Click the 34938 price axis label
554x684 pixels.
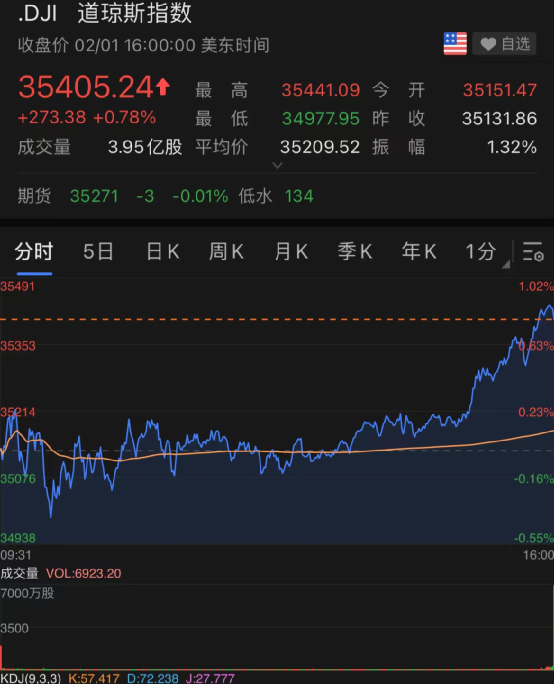18,538
